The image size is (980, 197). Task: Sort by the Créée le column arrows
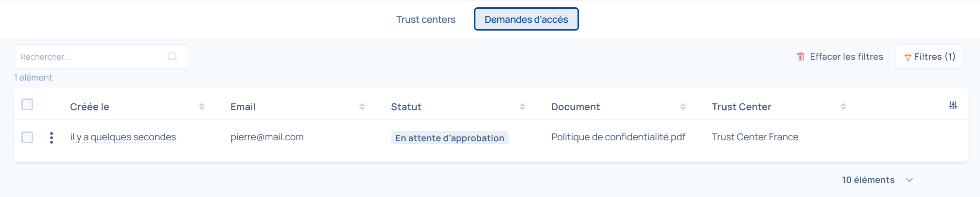[x=202, y=107]
